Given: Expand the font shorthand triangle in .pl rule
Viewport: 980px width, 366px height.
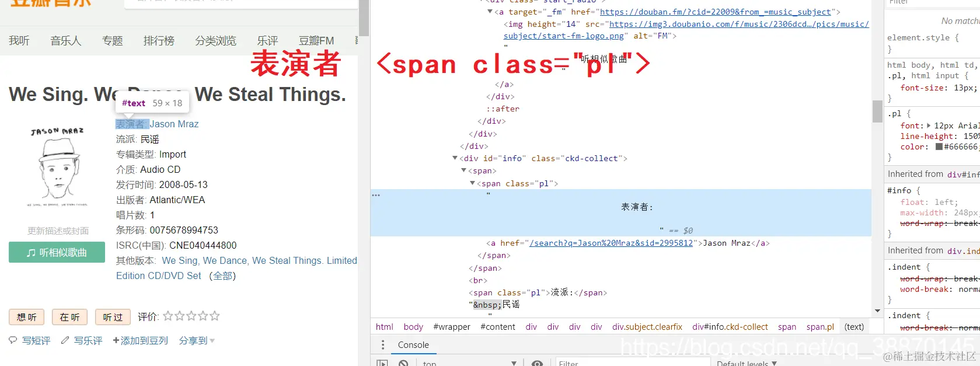Looking at the screenshot, I should coord(929,126).
